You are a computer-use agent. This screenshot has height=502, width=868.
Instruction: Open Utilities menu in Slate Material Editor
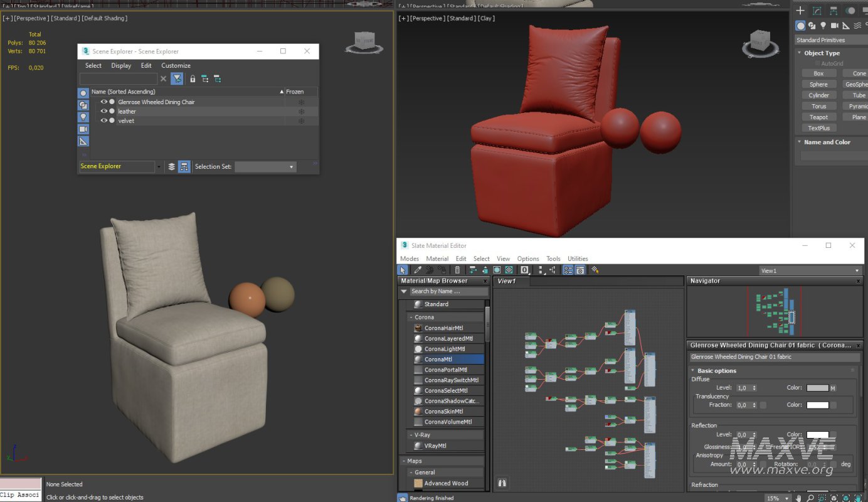578,259
